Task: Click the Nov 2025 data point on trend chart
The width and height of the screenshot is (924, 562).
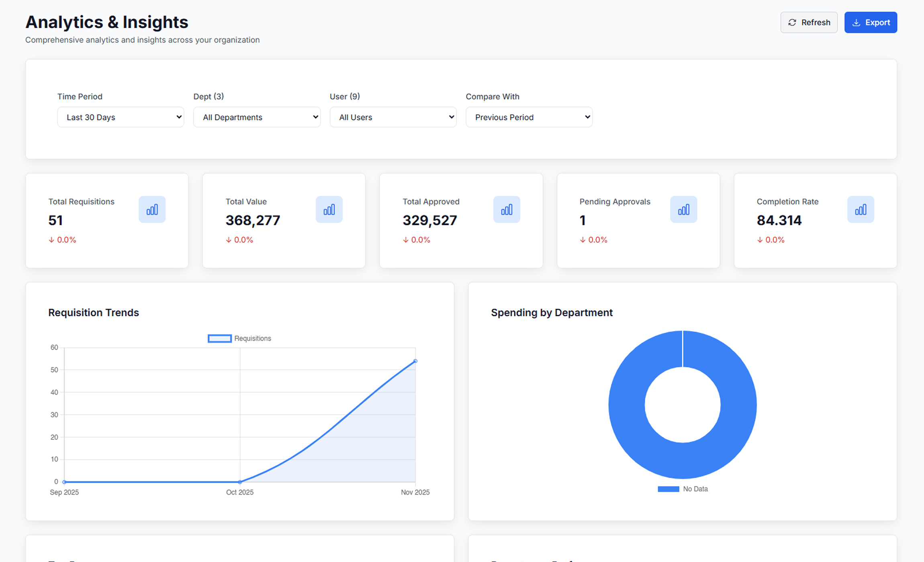Action: 415,360
